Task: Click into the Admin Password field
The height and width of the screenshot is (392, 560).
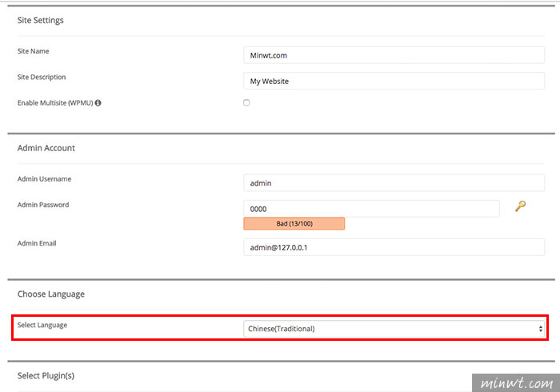Action: click(371, 209)
